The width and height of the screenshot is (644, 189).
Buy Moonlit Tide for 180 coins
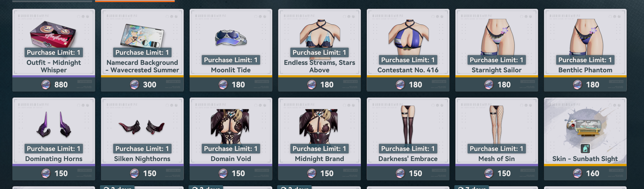coord(231,84)
